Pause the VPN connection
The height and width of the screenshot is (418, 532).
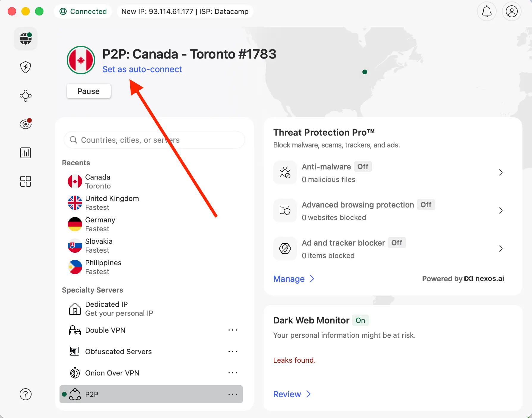coord(88,91)
